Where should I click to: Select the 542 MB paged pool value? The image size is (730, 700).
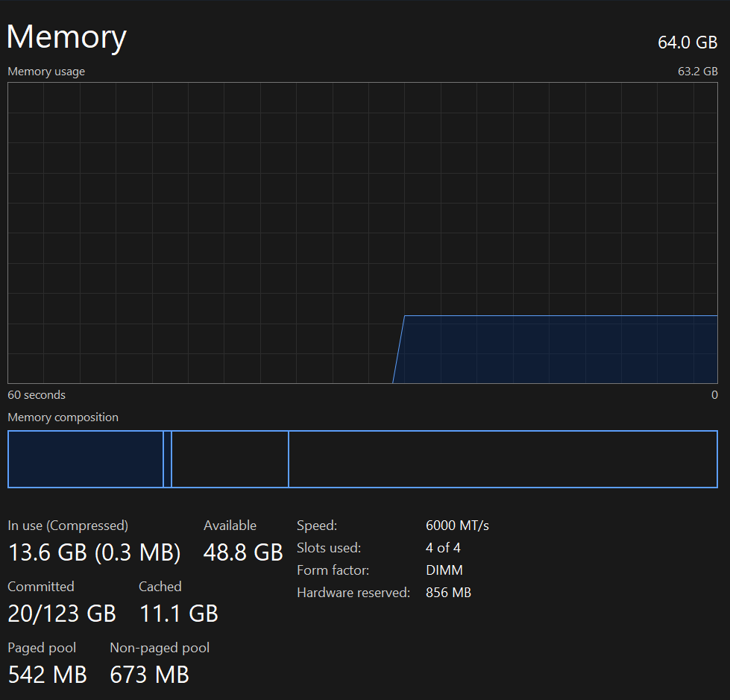point(48,675)
